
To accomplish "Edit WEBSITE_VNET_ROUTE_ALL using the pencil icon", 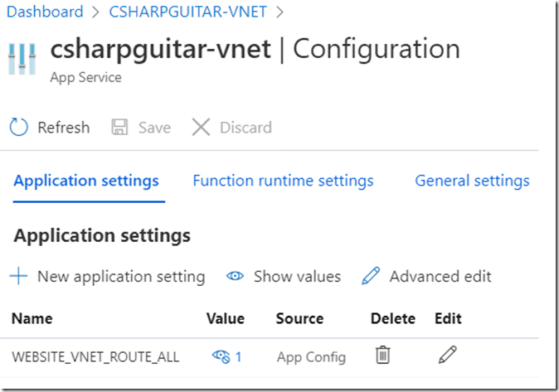I will coord(448,356).
